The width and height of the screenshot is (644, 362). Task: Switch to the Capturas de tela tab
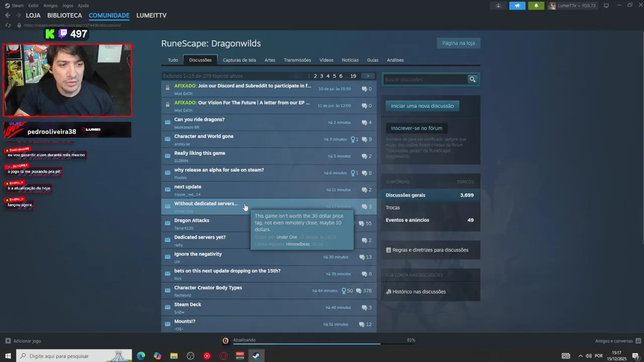[x=239, y=60]
